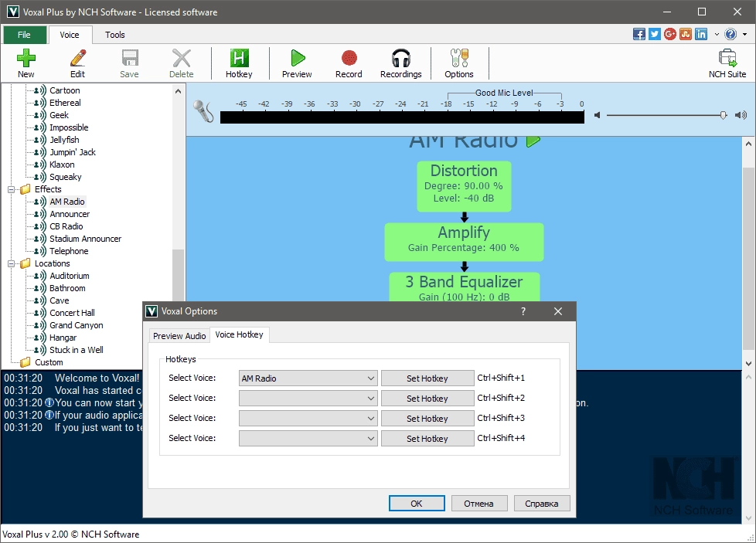Select the Announcer voice
Screen dimensions: 756x543
pos(70,214)
